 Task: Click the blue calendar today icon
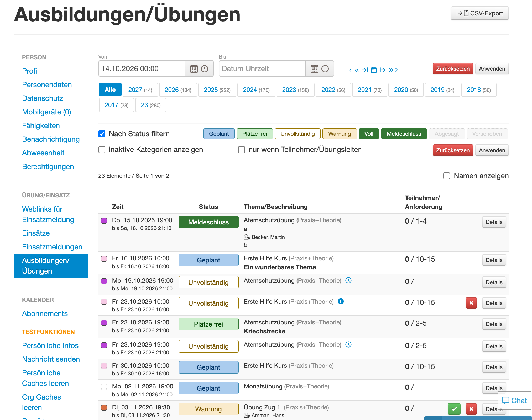pyautogui.click(x=374, y=70)
